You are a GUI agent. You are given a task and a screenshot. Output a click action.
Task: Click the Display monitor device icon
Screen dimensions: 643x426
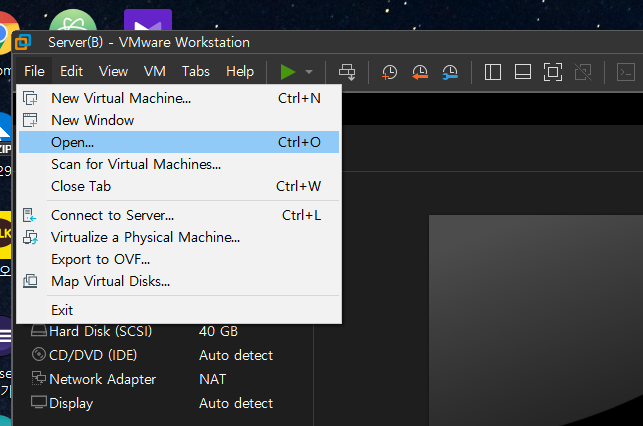pos(39,402)
